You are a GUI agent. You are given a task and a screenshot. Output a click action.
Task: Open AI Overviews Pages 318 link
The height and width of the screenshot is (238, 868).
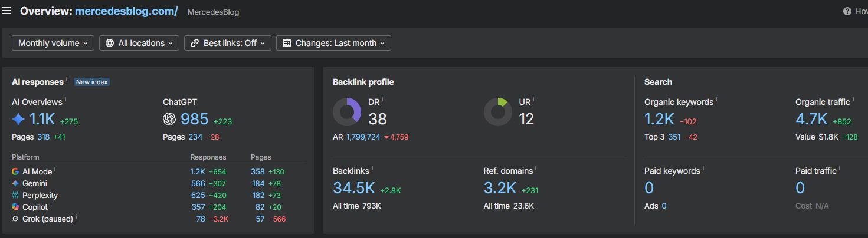(x=44, y=137)
